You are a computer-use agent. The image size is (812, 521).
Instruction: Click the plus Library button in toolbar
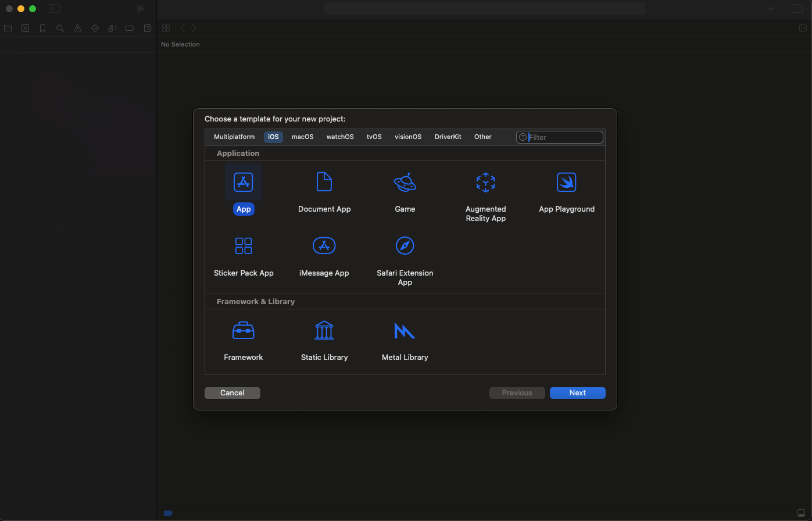[x=771, y=9]
